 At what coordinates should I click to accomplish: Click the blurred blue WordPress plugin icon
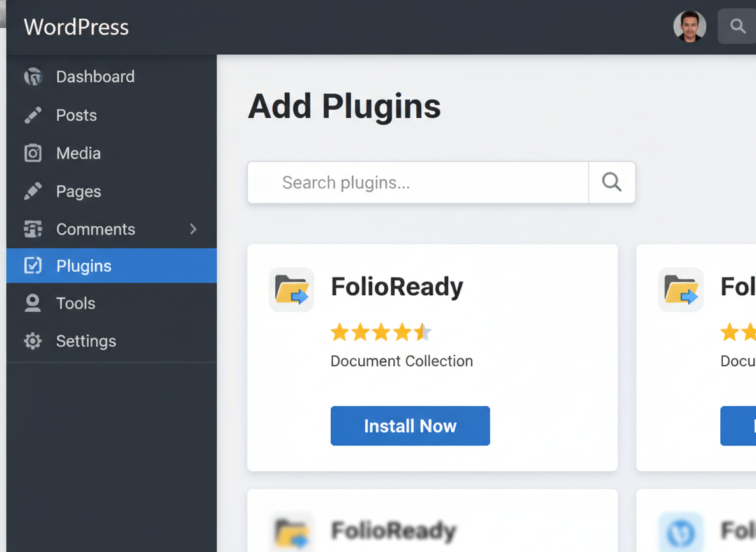[x=681, y=532]
